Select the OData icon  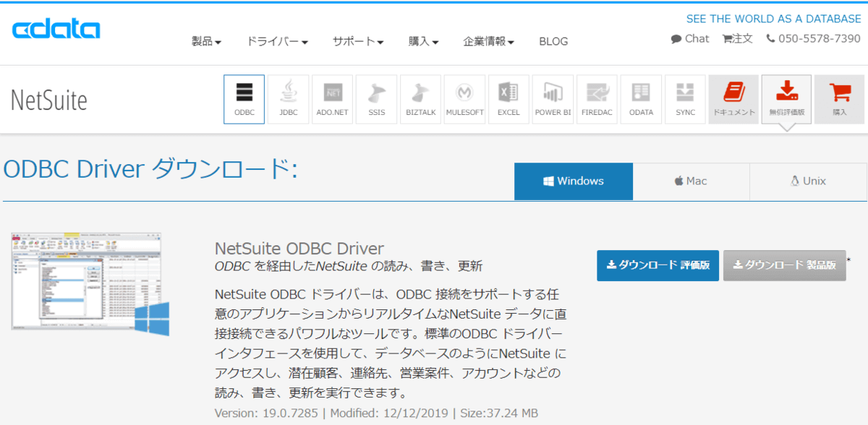pyautogui.click(x=641, y=99)
